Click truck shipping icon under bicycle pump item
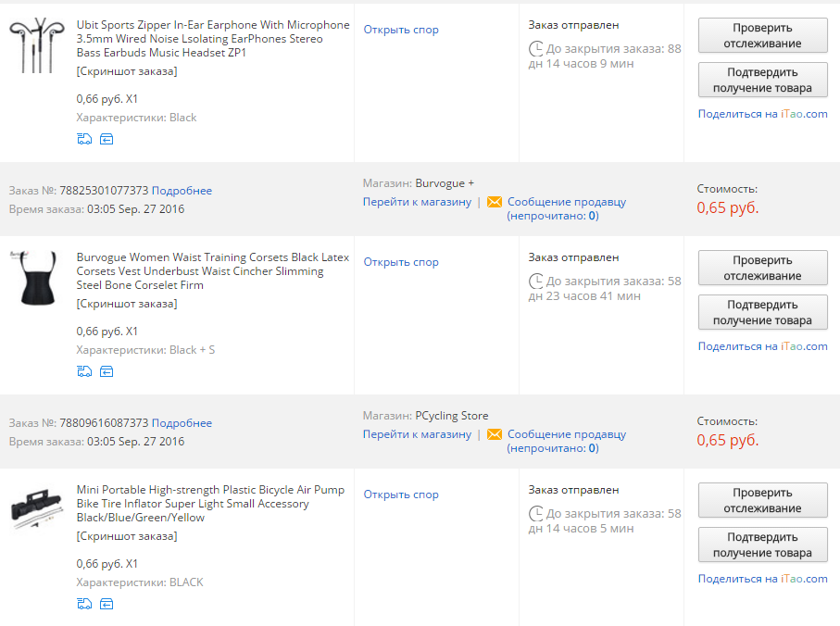 (84, 604)
